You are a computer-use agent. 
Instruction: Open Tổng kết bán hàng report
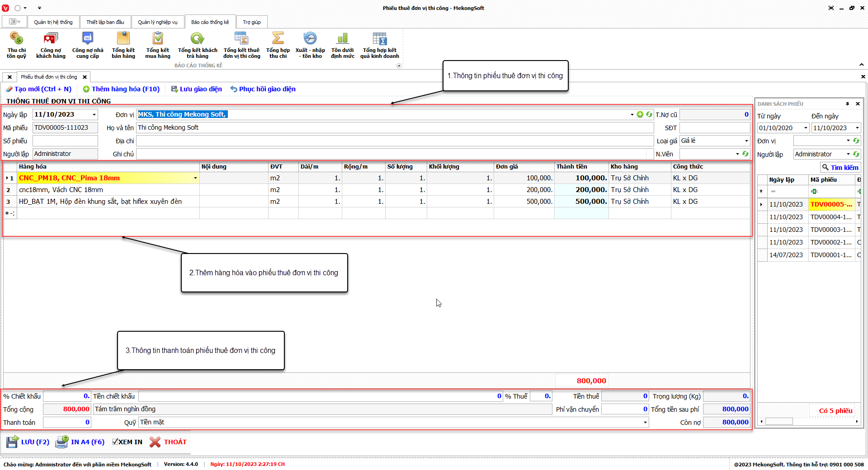(123, 45)
